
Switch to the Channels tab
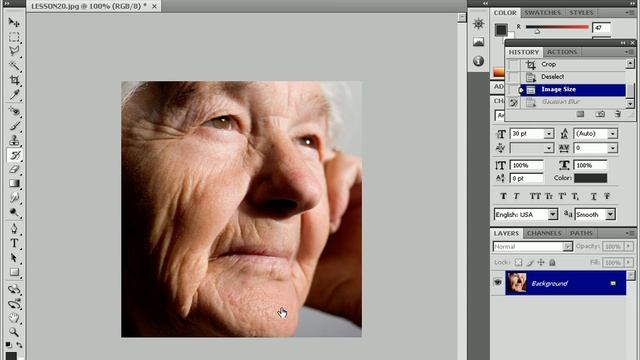[x=544, y=233]
